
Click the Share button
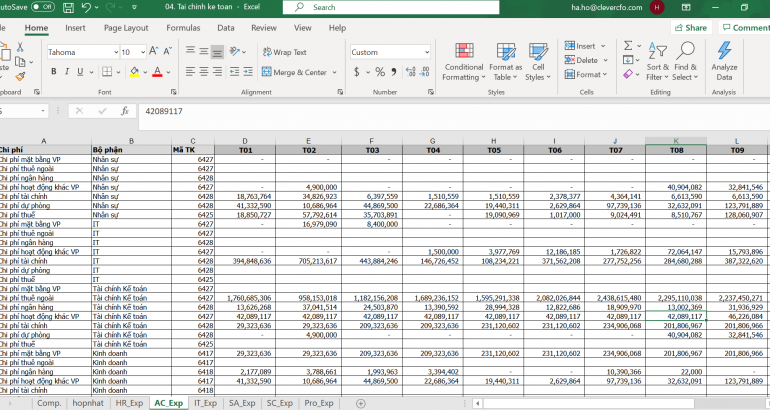point(690,28)
